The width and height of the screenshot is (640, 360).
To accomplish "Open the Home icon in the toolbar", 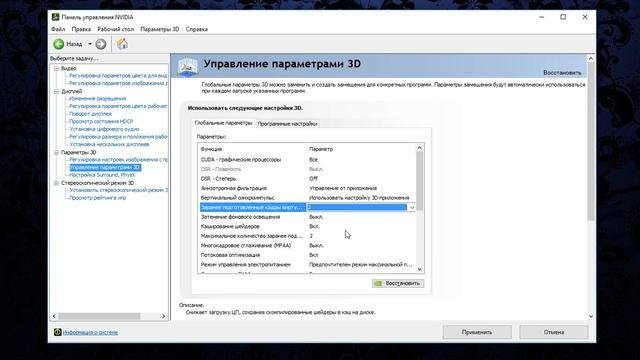I will 122,44.
